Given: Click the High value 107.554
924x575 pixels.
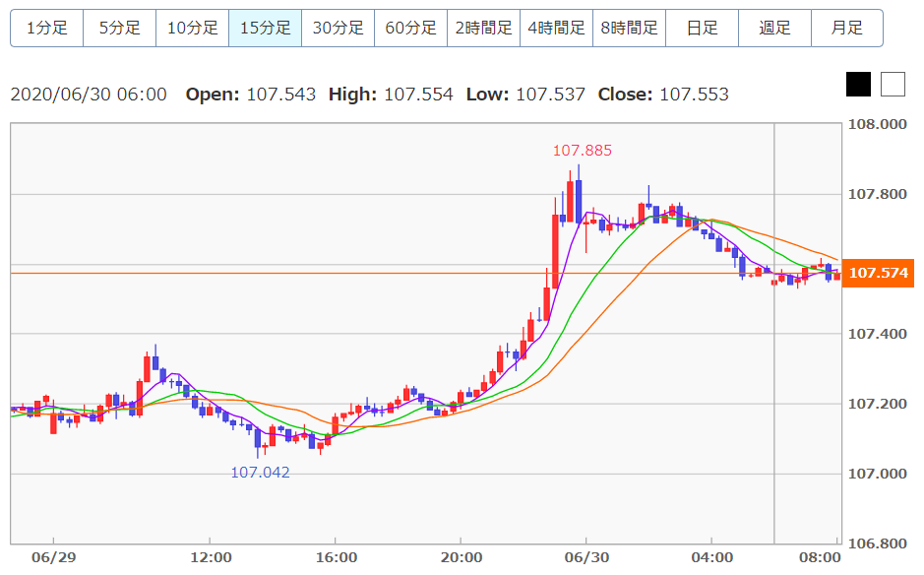Looking at the screenshot, I should click(x=418, y=95).
